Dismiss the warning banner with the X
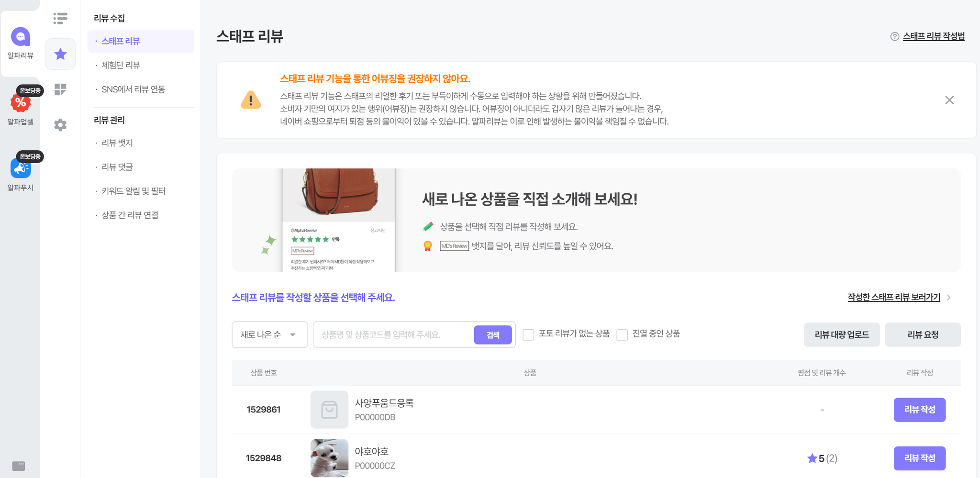The height and width of the screenshot is (478, 980). tap(949, 100)
